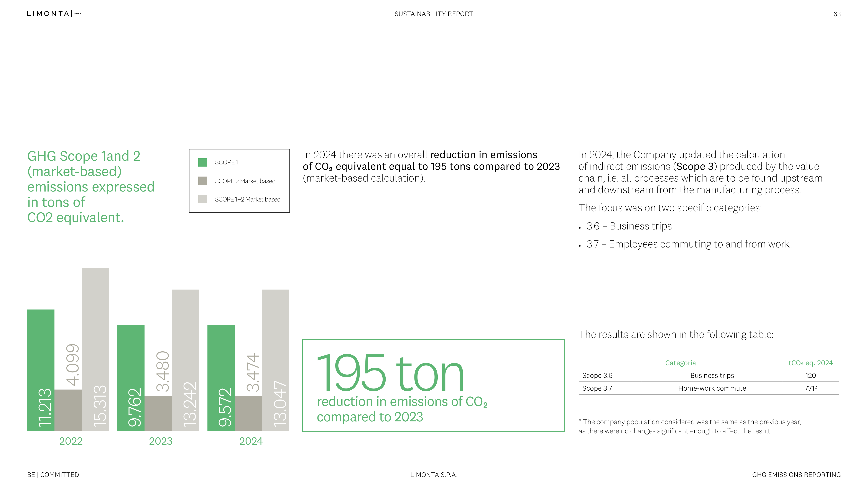Click 'The results are shown in the following table'

(x=676, y=334)
